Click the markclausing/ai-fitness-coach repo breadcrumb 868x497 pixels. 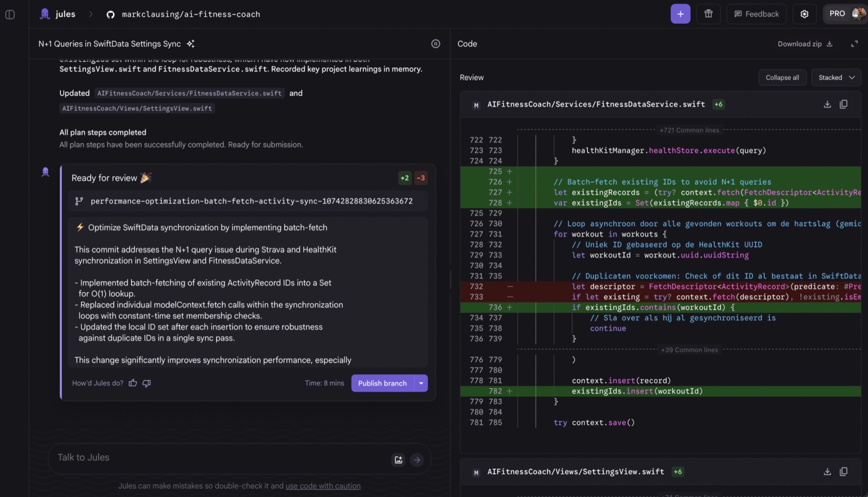click(x=191, y=14)
